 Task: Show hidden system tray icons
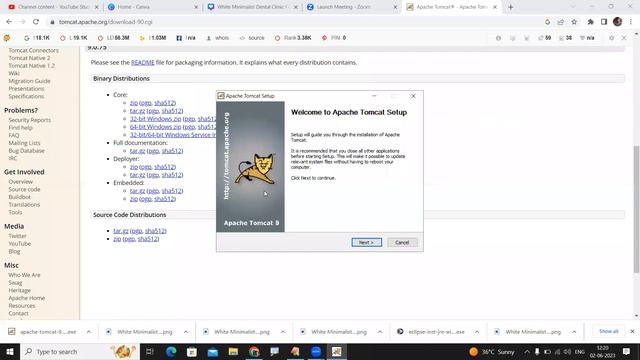pos(527,352)
